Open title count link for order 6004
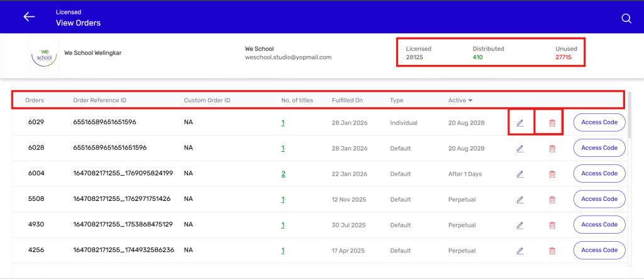 tap(283, 174)
